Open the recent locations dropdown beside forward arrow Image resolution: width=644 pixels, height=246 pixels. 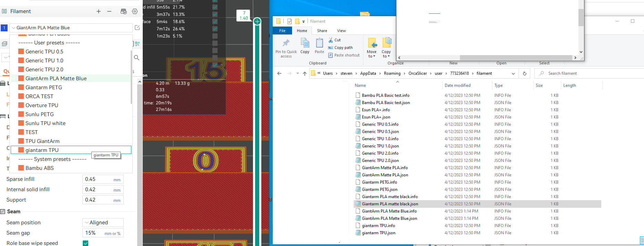pos(298,73)
